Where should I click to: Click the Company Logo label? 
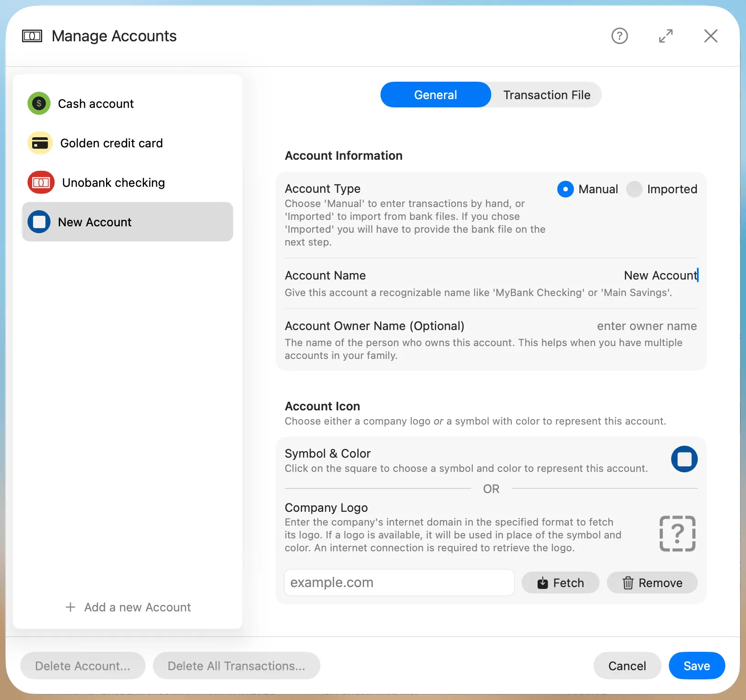(x=326, y=508)
